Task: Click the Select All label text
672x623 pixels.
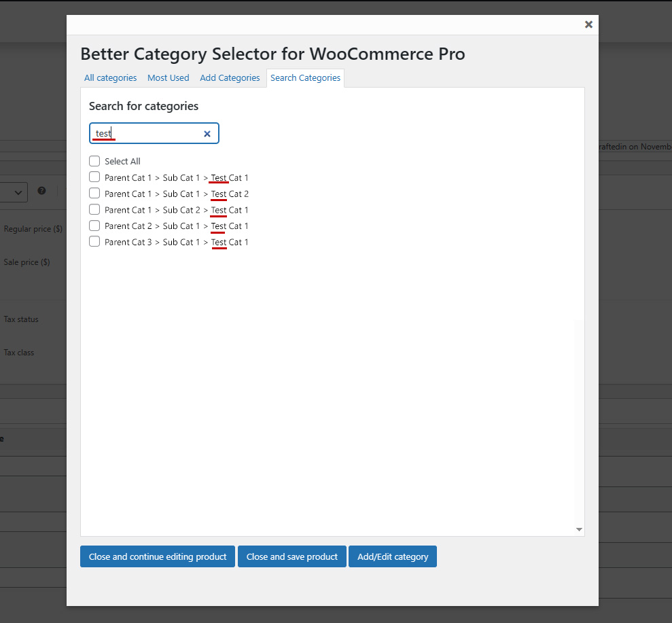Action: point(122,161)
